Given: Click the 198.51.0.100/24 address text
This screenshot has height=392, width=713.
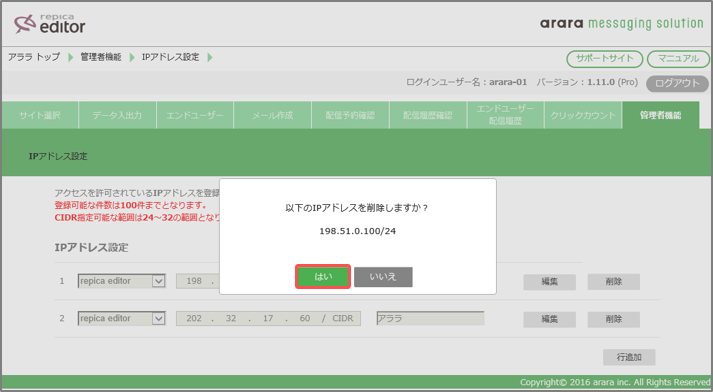Looking at the screenshot, I should [x=357, y=231].
